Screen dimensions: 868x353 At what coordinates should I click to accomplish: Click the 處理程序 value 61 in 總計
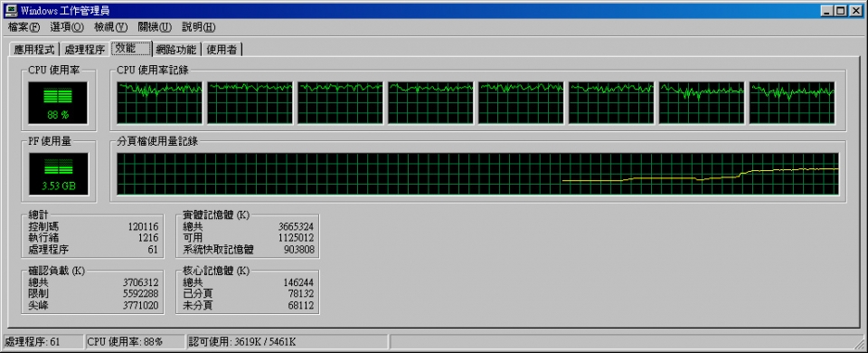[154, 250]
